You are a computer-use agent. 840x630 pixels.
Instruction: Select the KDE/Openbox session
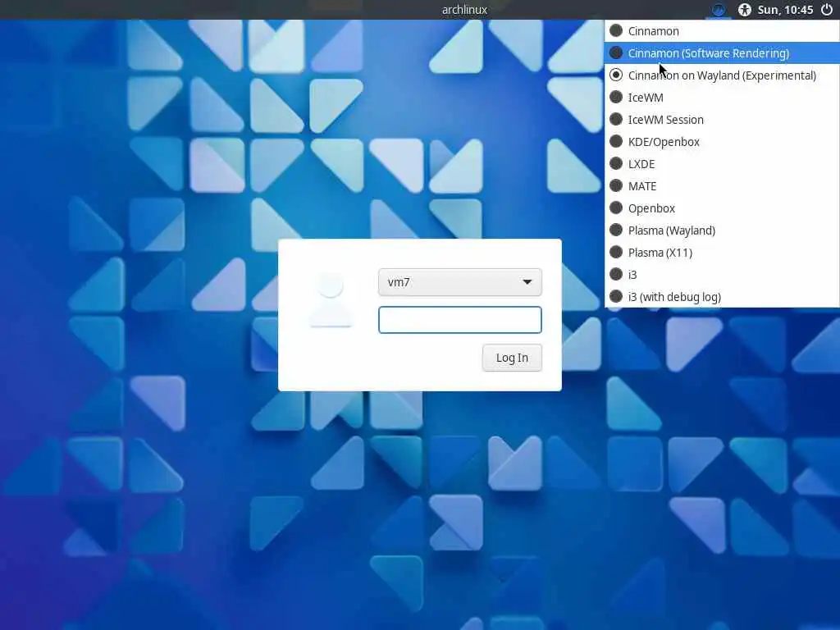pos(722,141)
